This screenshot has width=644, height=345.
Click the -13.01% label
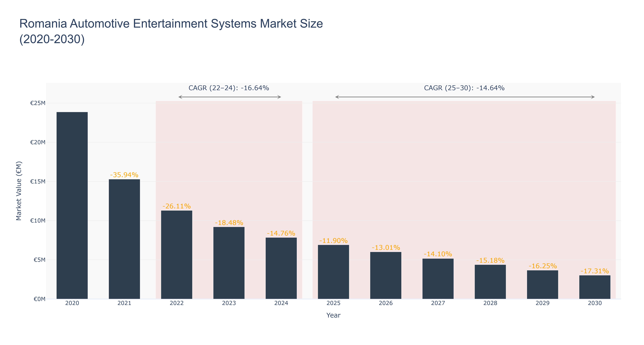click(385, 247)
